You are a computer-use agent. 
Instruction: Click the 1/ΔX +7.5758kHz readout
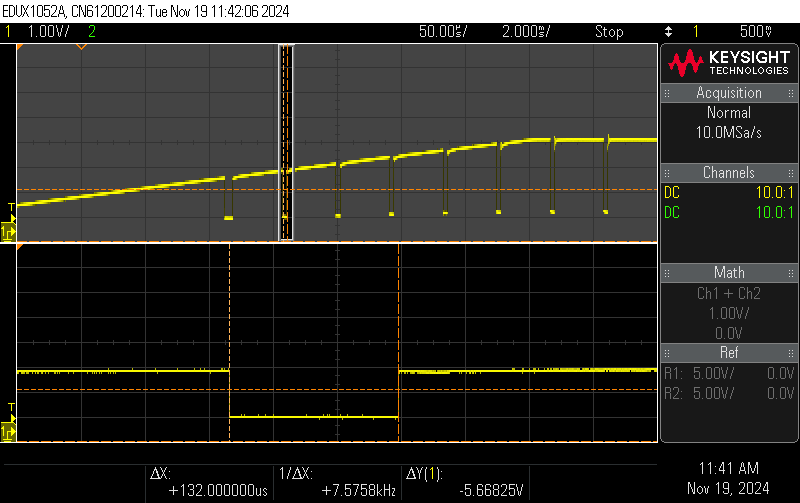338,482
